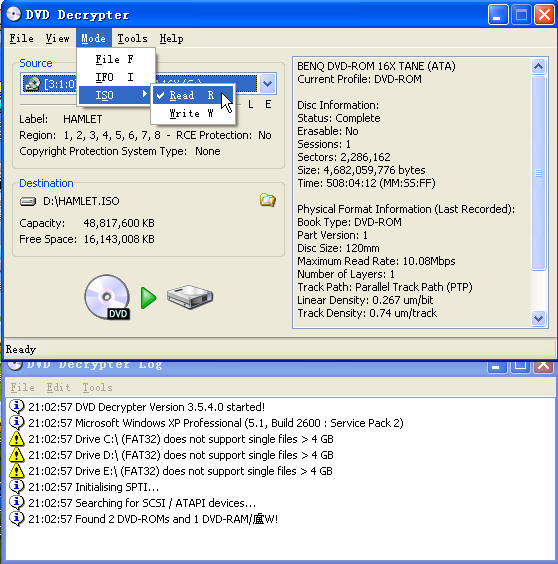Click the disc info scrollbar thumb
This screenshot has height=564, width=558.
538,173
